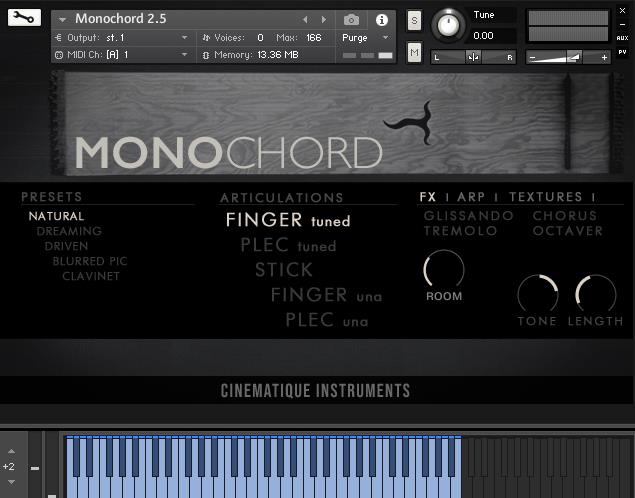The height and width of the screenshot is (498, 635).
Task: Open the Purge dropdown menu
Action: [x=386, y=38]
